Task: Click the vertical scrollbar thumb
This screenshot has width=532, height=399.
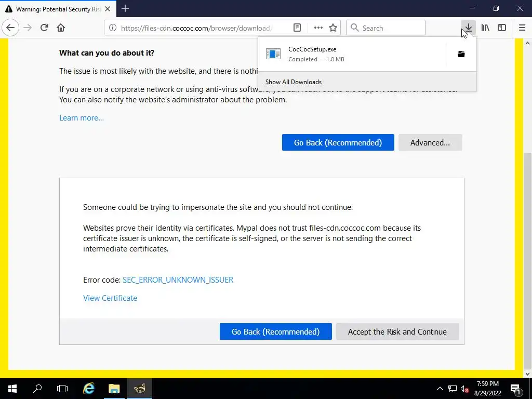Action: [527, 260]
